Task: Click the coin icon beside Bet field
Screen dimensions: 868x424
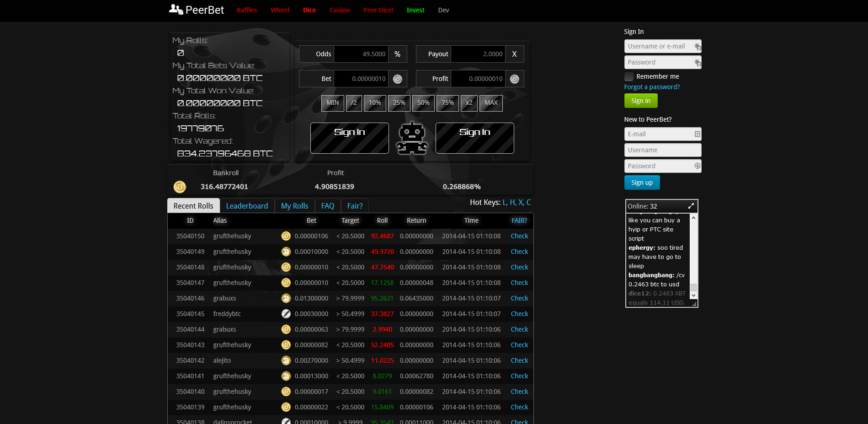Action: pyautogui.click(x=398, y=79)
